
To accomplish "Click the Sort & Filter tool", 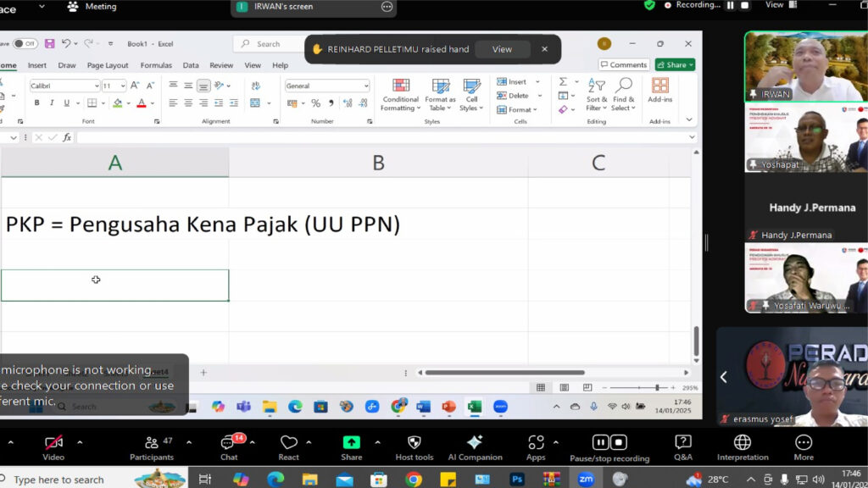I will click(x=596, y=95).
